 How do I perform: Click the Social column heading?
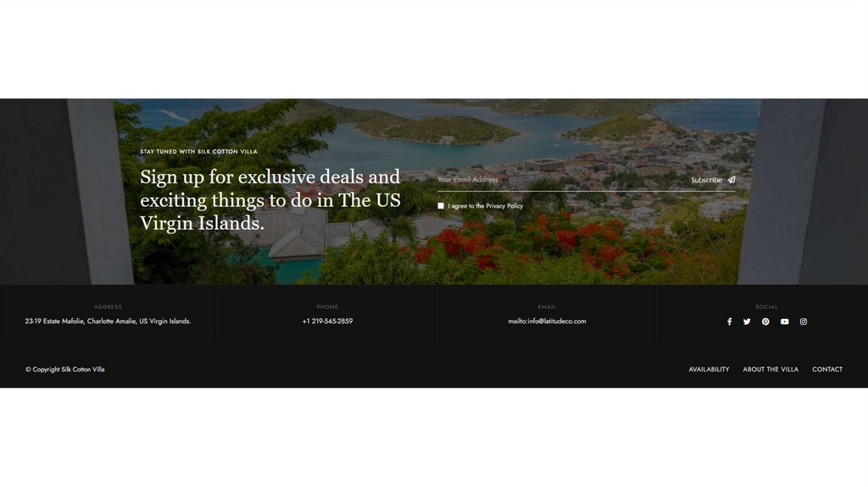(x=766, y=306)
